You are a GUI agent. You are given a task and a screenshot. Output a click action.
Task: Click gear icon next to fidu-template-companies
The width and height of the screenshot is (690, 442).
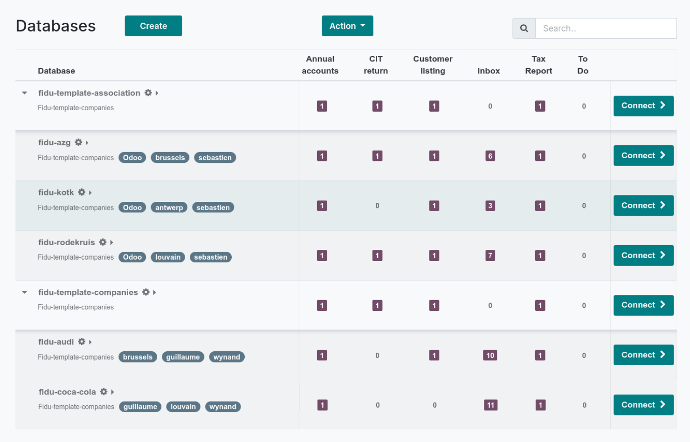pyautogui.click(x=145, y=292)
